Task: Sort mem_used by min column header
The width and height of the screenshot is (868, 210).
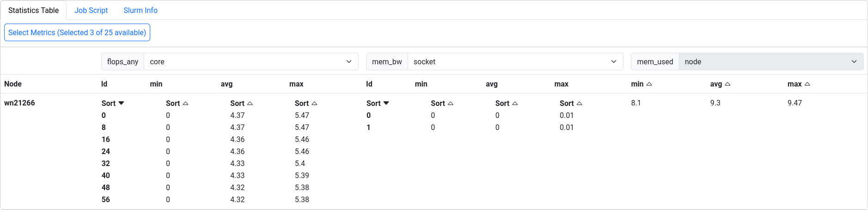Action: point(642,84)
